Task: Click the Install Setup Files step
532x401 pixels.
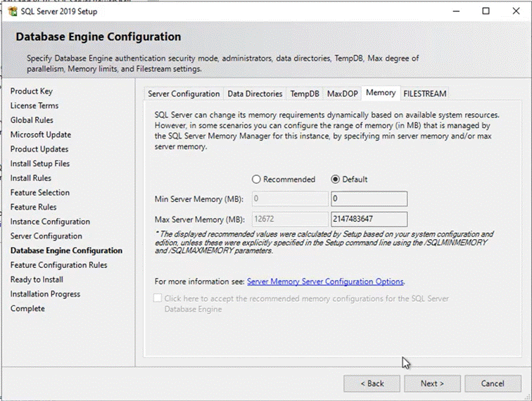Action: coord(39,163)
